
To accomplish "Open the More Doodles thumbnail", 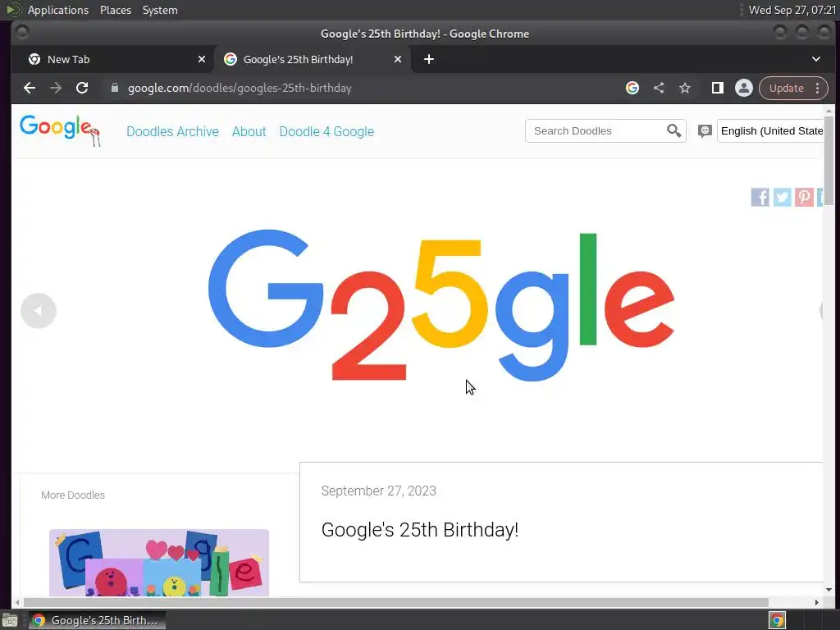I will coord(159,563).
